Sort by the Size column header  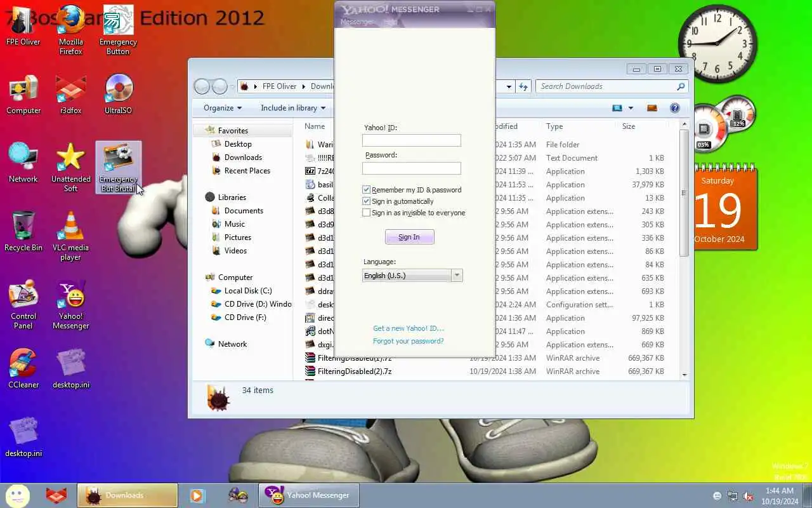click(x=629, y=126)
